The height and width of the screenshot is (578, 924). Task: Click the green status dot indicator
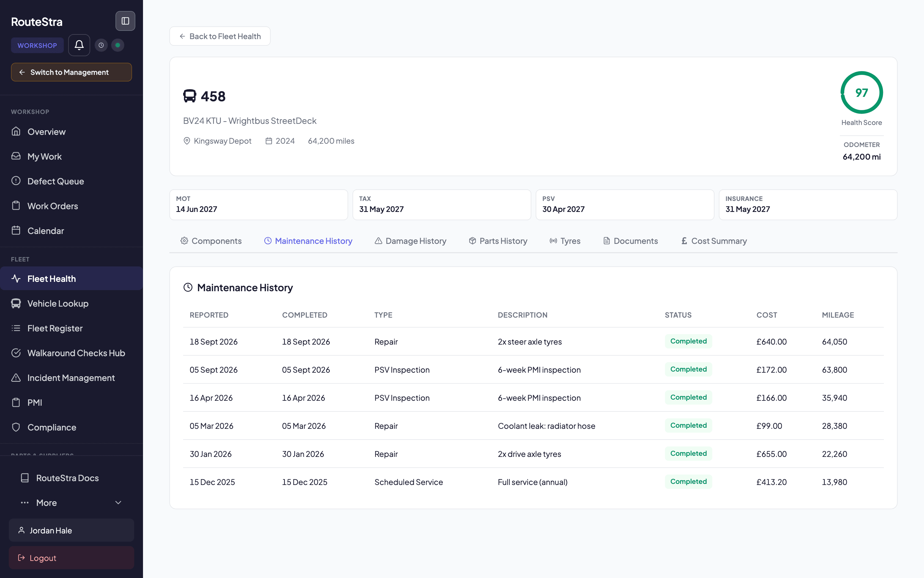118,45
